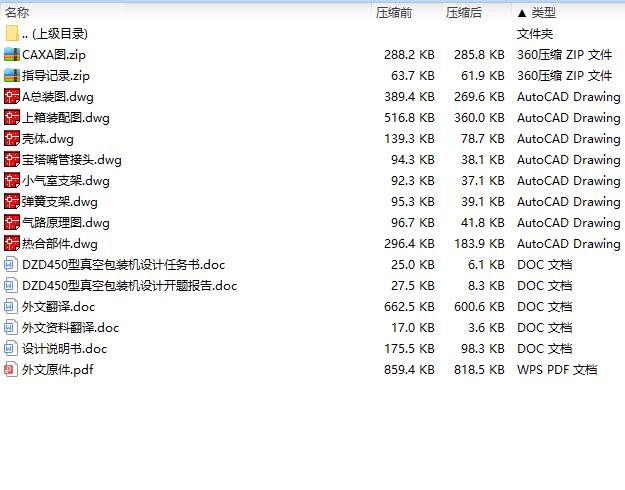Select DZD450型真空包装机设计任务书.doc file name

124,265
